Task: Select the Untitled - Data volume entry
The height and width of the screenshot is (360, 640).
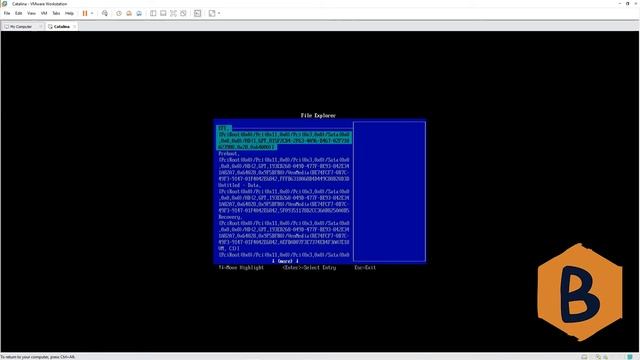Action: click(x=284, y=198)
